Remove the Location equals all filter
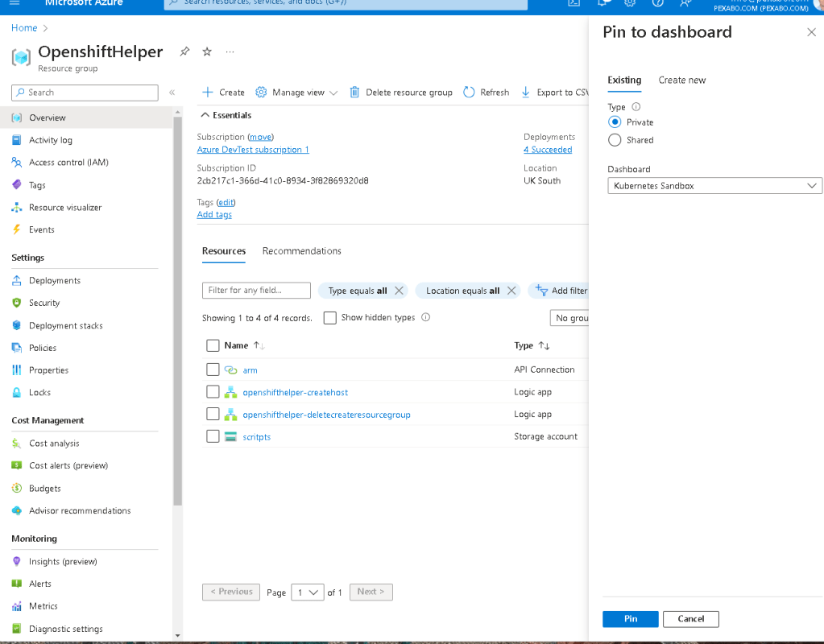824x644 pixels. [511, 291]
